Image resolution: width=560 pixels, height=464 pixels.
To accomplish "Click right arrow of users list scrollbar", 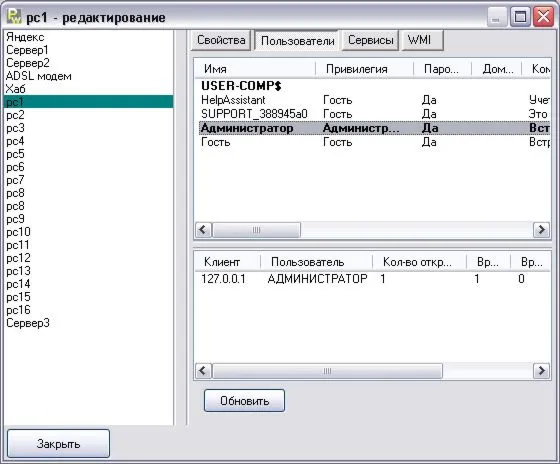I will click(541, 229).
